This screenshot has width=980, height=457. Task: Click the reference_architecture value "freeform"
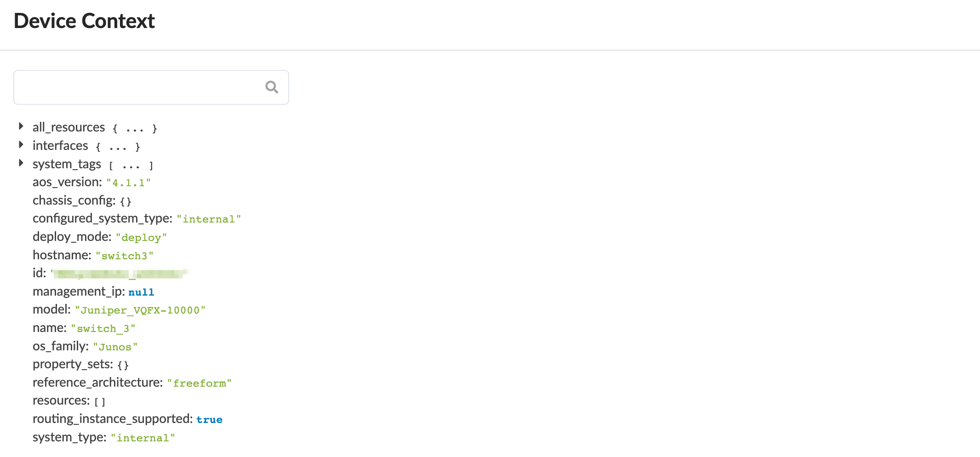click(x=199, y=383)
